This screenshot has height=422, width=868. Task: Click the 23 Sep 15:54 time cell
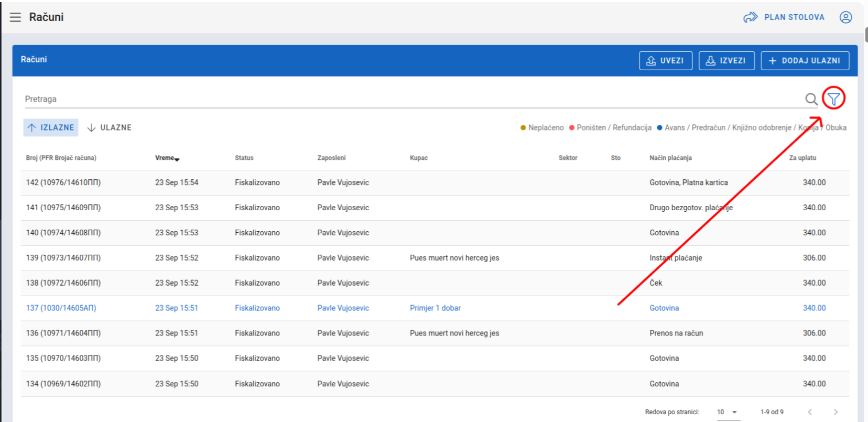pos(177,182)
